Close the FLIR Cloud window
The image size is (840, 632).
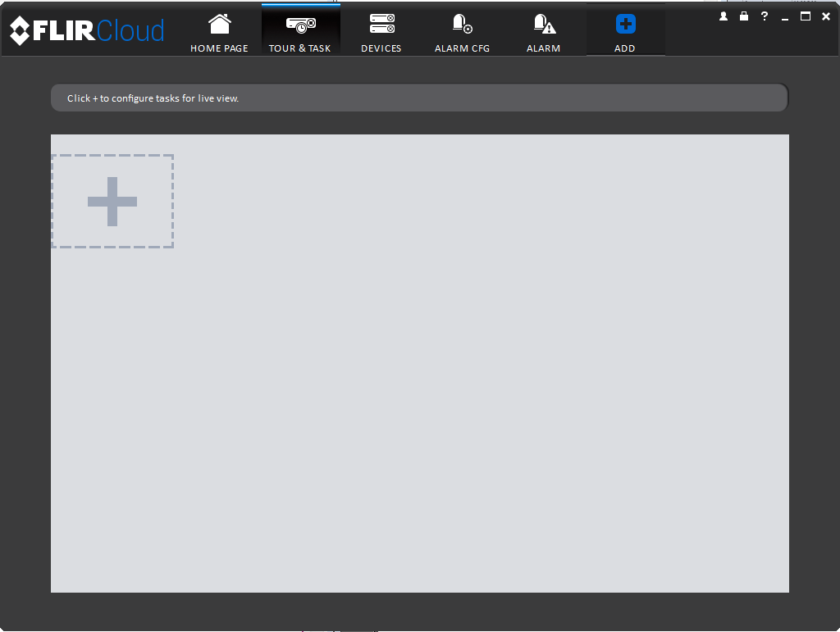825,16
